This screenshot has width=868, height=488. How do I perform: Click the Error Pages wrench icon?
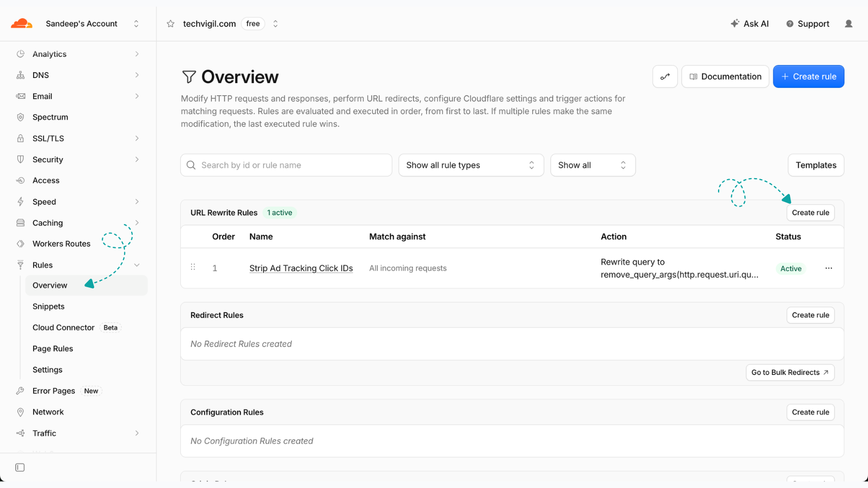pos(21,391)
